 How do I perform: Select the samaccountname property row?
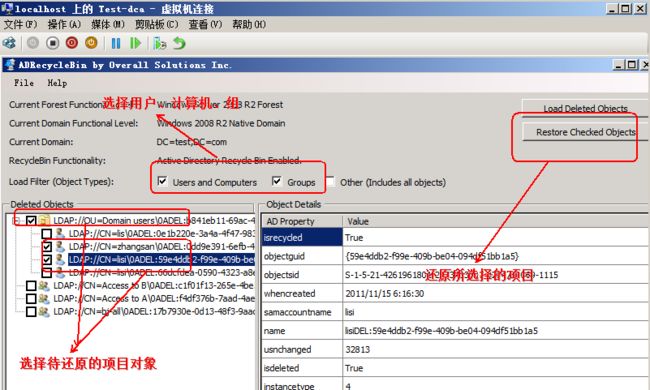[x=456, y=312]
